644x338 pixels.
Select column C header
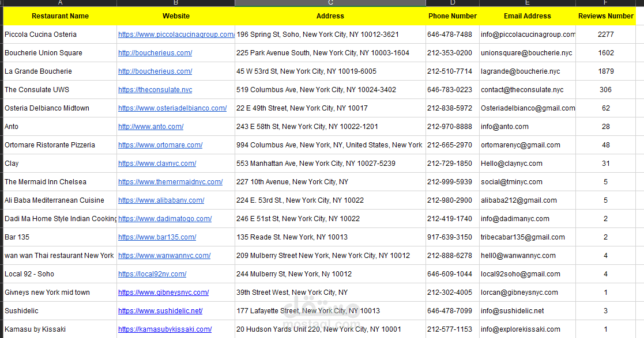pyautogui.click(x=330, y=3)
